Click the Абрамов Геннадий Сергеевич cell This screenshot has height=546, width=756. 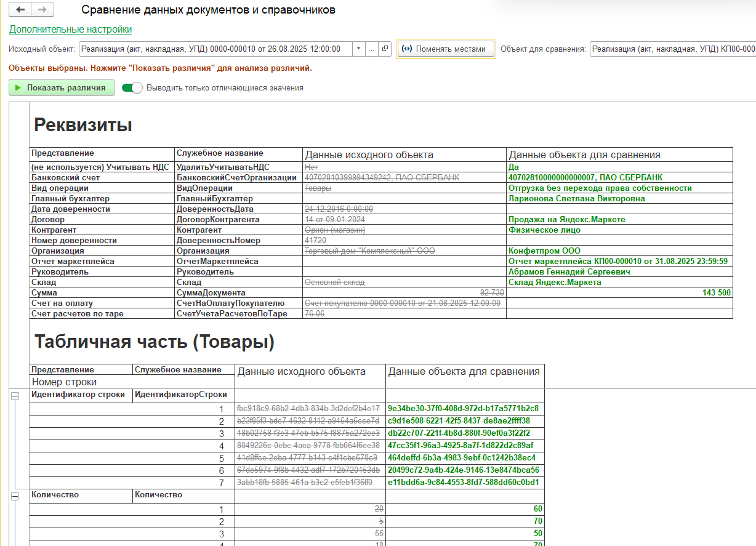point(619,271)
